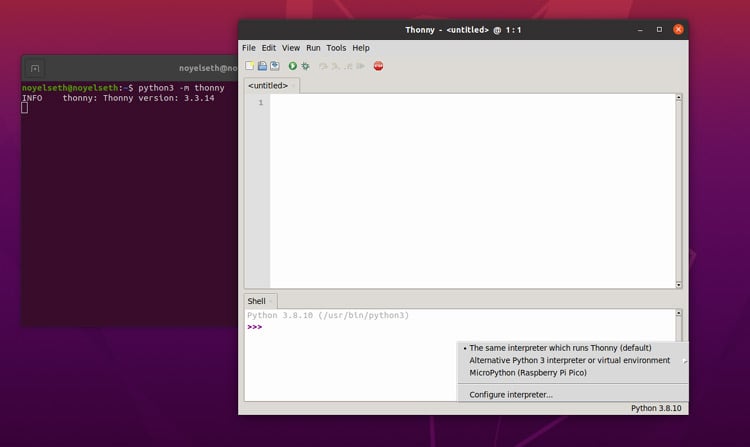The width and height of the screenshot is (750, 447).
Task: Click the greyed Step over icon
Action: (x=323, y=66)
